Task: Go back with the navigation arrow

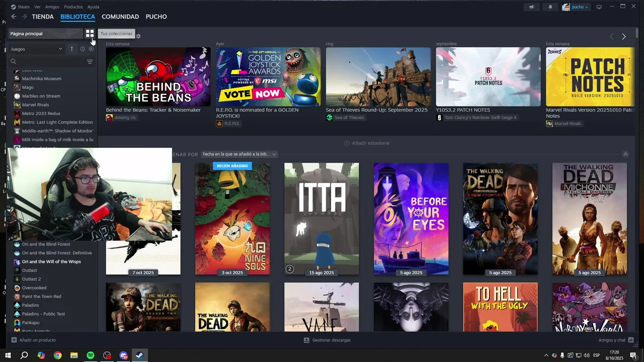Action: tap(14, 17)
